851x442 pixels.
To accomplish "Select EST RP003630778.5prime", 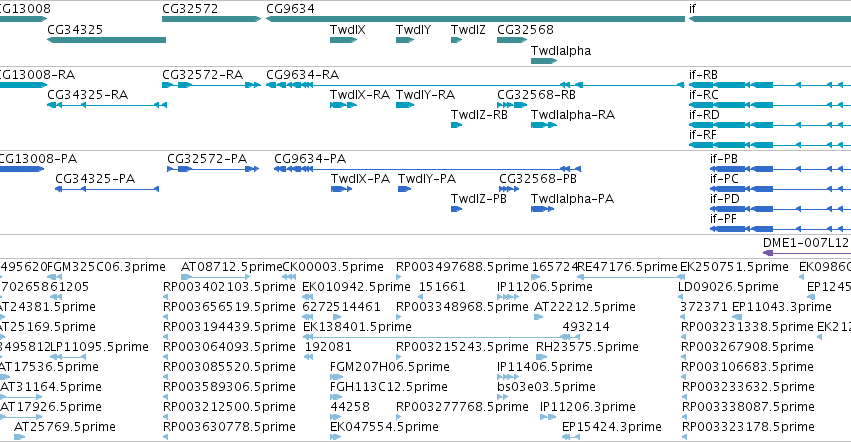I will click(x=229, y=427).
